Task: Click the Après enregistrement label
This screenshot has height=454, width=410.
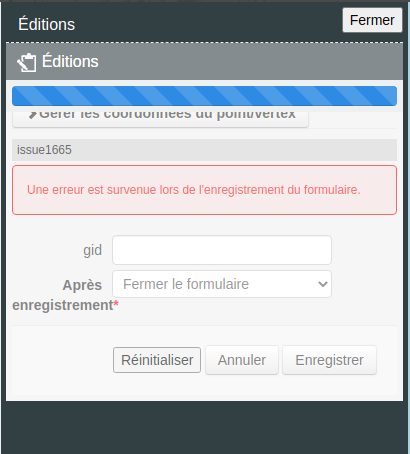Action: [x=65, y=295]
